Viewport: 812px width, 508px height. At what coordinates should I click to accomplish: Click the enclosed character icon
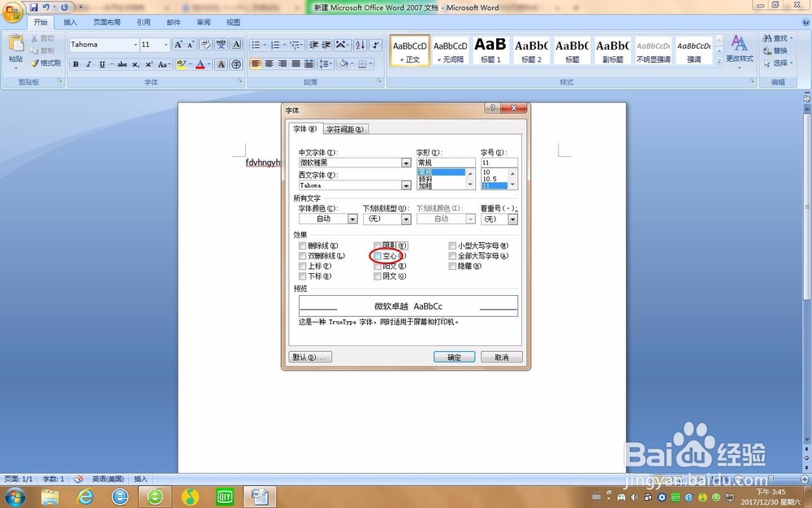tap(236, 64)
